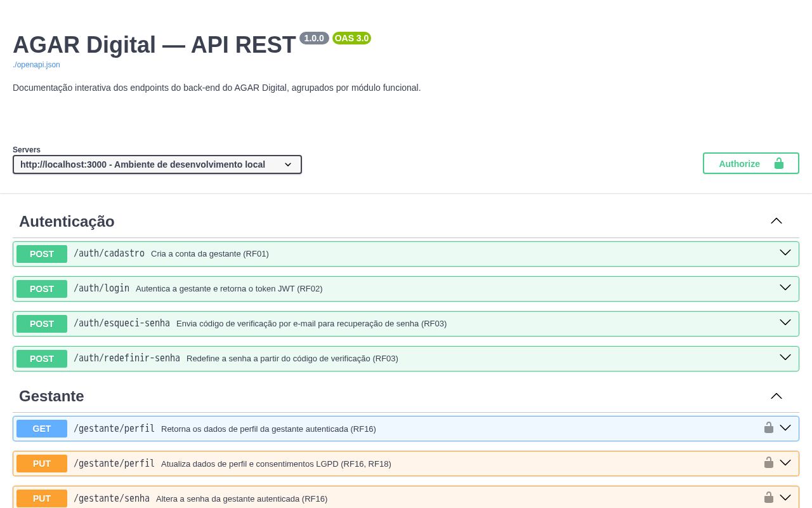Click the "AGAR Digital — API REST" title
Image resolution: width=812 pixels, height=508 pixels.
(154, 45)
